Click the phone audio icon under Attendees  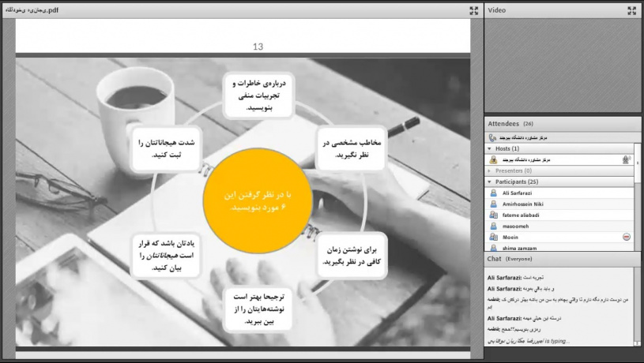tap(492, 138)
